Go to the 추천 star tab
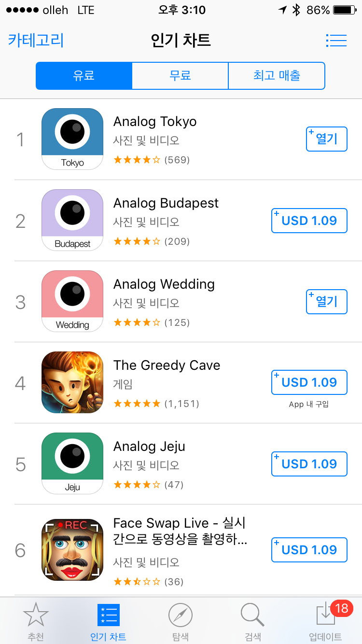Screen dimensions: 362x644 coord(36,621)
